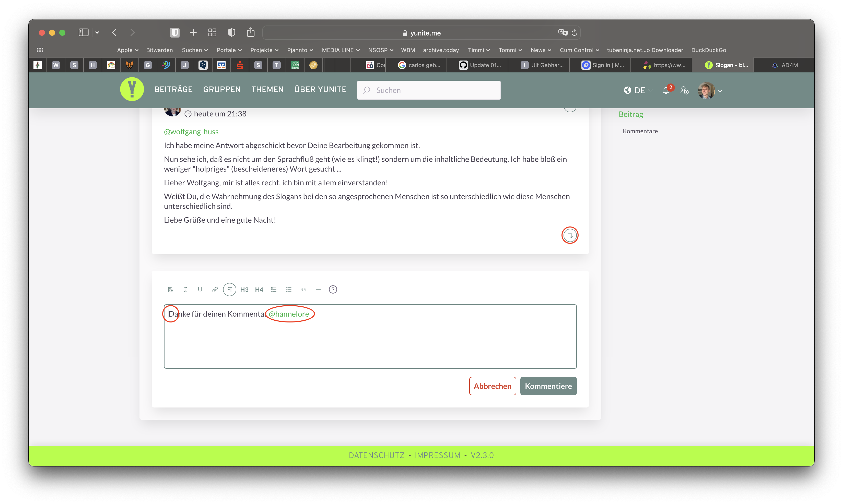
Task: Expand the Portale bookmarks folder
Action: [x=229, y=50]
